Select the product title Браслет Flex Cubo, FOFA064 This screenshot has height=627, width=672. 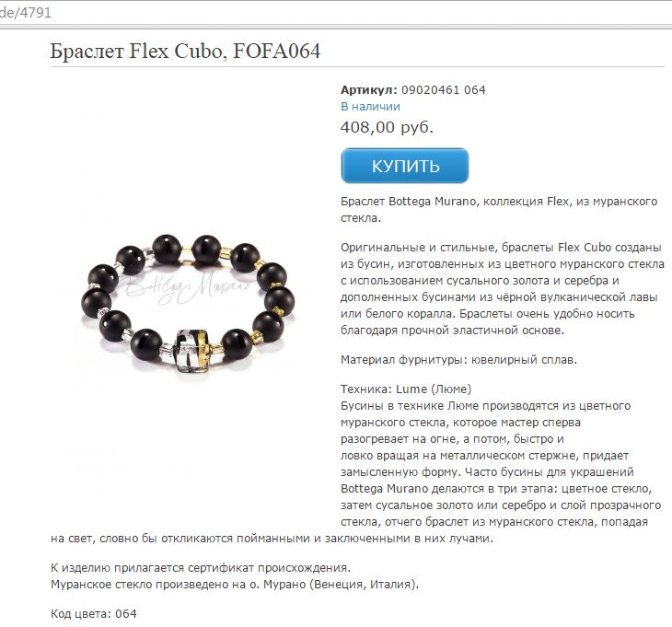[x=185, y=51]
